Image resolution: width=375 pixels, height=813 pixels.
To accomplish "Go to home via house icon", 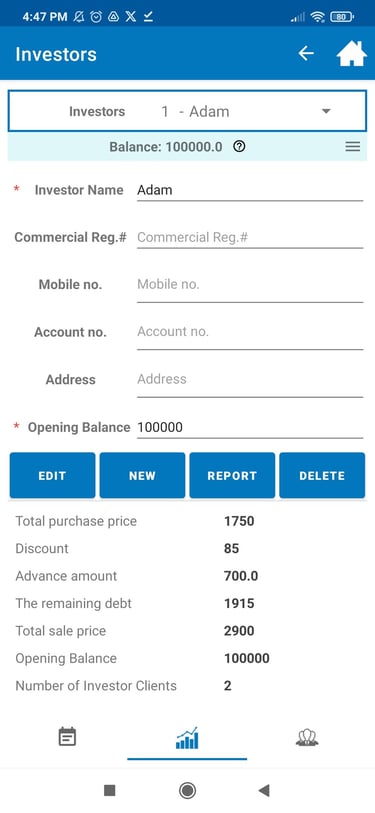I will [x=352, y=54].
